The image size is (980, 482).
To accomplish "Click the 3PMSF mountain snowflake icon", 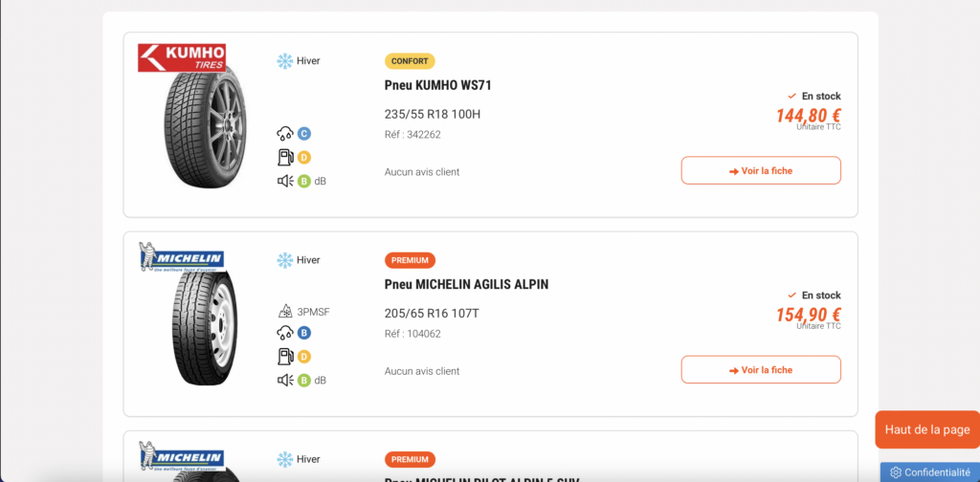I will 285,310.
